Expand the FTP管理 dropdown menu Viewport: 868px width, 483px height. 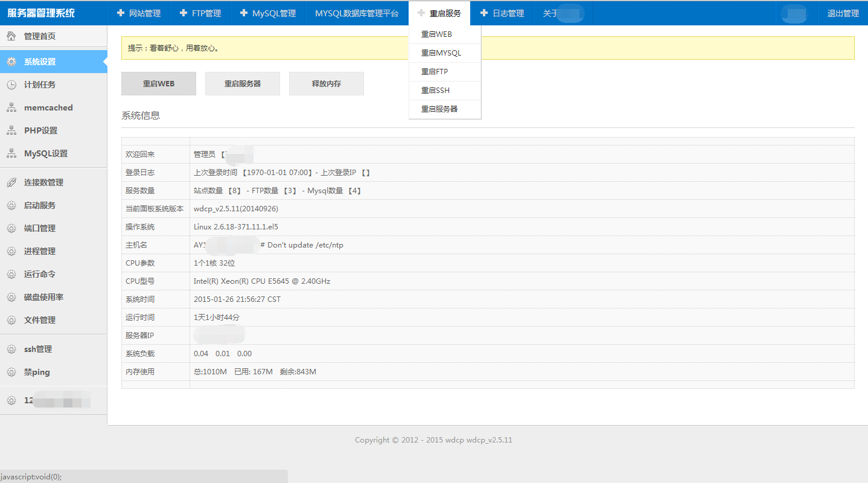(x=200, y=13)
